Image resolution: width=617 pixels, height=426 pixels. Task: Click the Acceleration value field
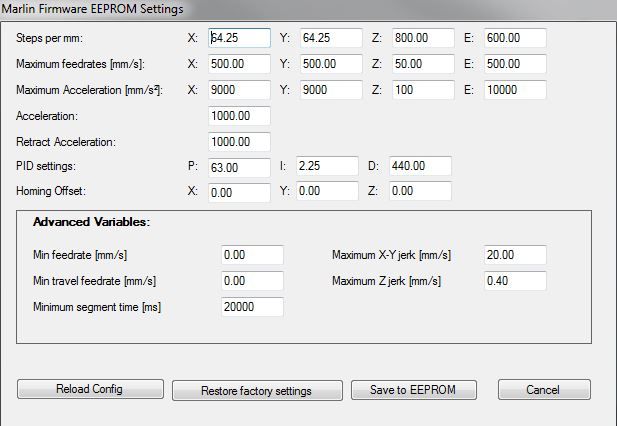[x=239, y=116]
